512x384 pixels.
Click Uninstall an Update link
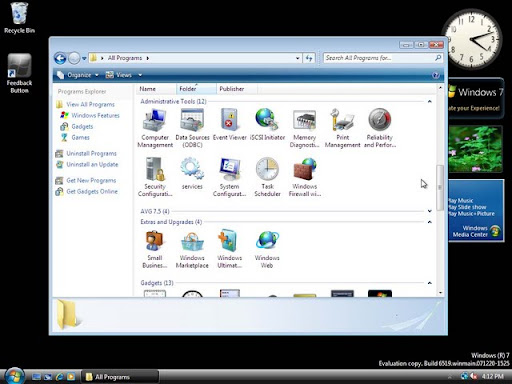92,164
